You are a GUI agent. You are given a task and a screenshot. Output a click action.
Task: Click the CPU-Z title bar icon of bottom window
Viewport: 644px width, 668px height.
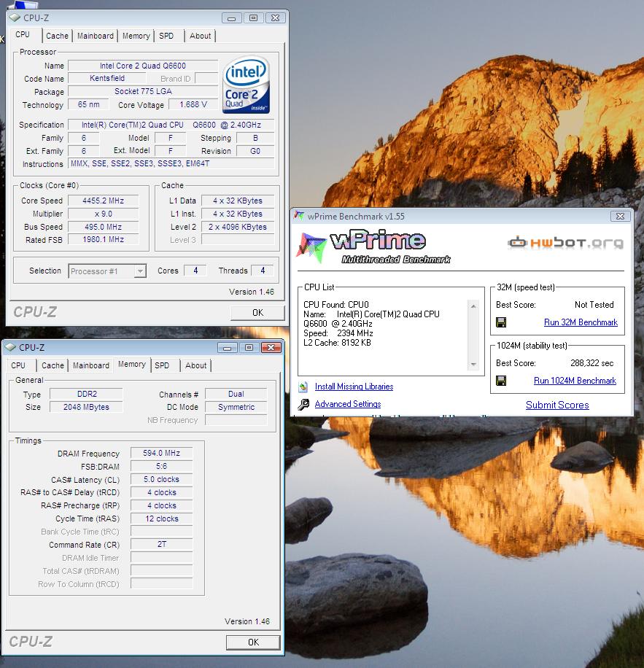(x=10, y=347)
